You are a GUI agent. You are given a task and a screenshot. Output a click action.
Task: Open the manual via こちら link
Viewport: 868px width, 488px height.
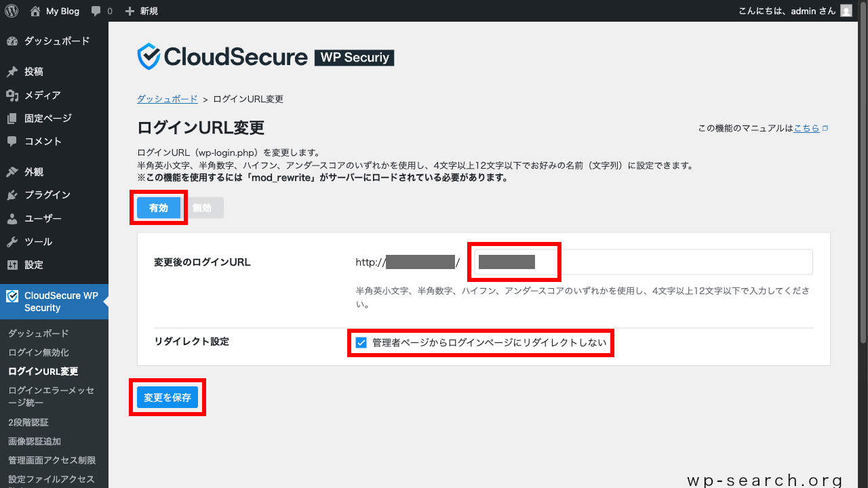[806, 127]
